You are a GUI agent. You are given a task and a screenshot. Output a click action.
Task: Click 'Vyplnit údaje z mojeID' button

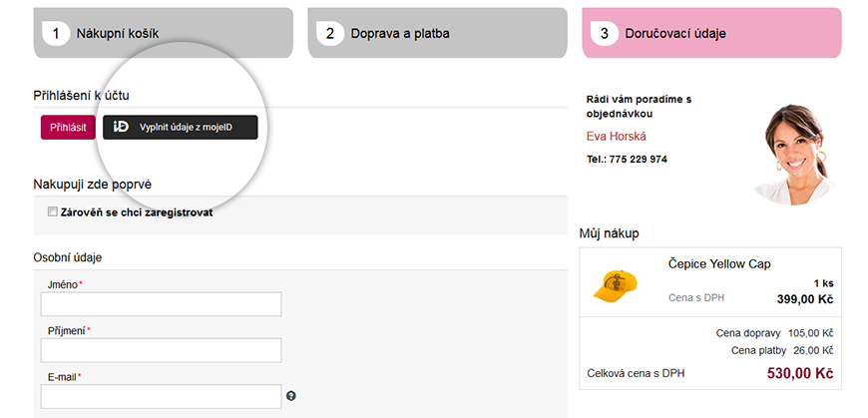click(x=181, y=128)
